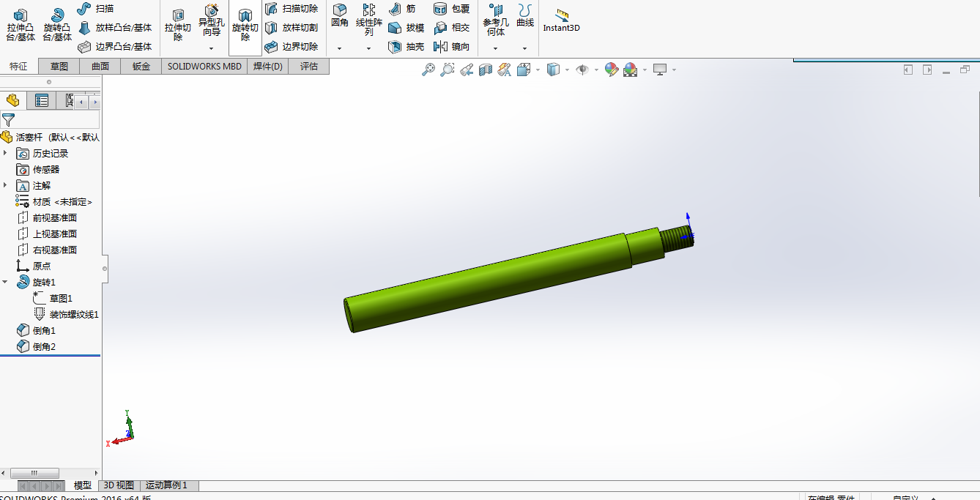The width and height of the screenshot is (980, 500).
Task: Switch to the 钣金 tab
Action: (141, 67)
